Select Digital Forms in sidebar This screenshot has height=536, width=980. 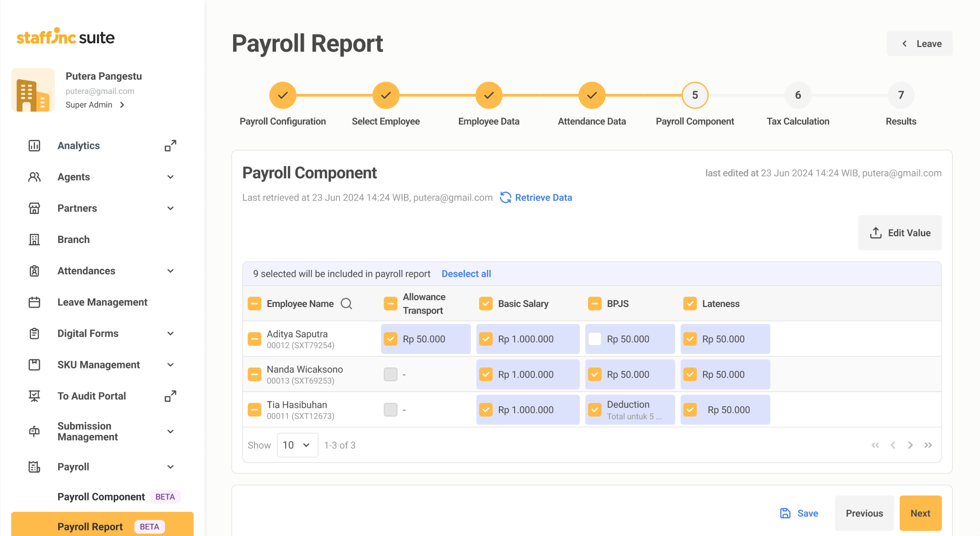tap(88, 333)
